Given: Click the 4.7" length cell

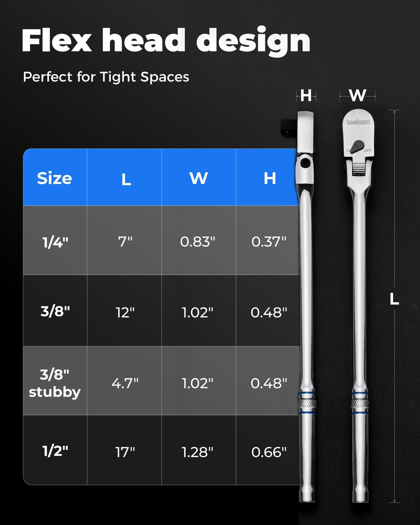Looking at the screenshot, I should pyautogui.click(x=125, y=383).
